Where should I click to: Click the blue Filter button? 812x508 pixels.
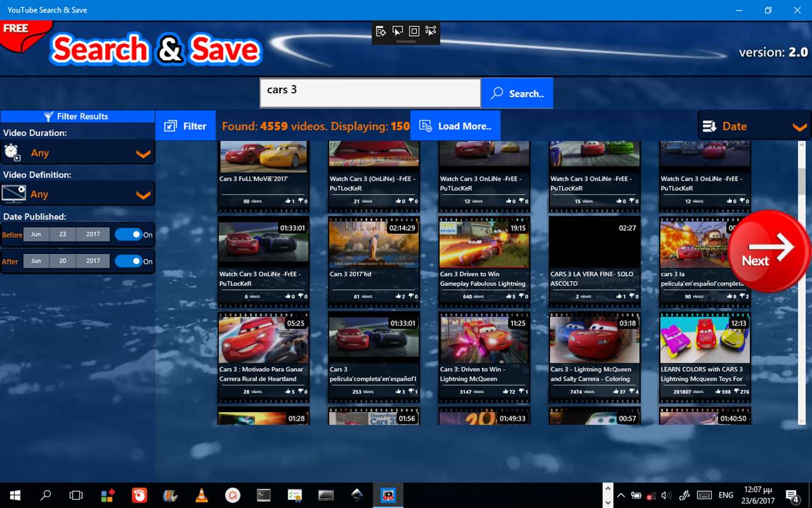coord(185,126)
